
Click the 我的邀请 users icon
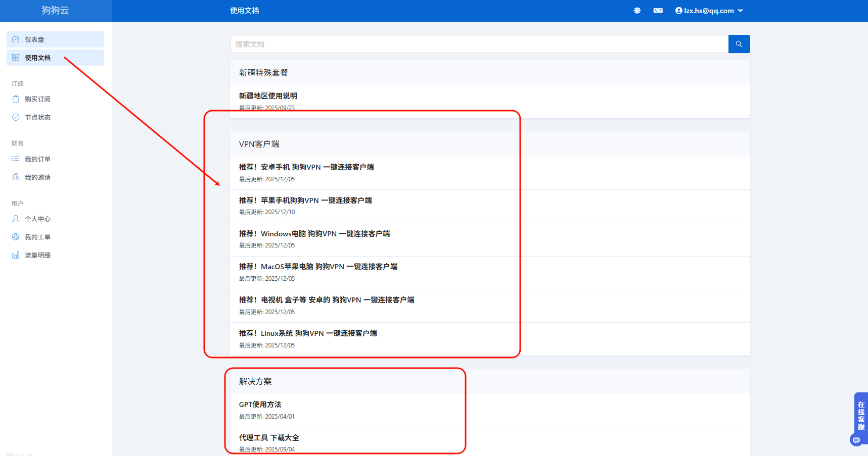point(16,177)
